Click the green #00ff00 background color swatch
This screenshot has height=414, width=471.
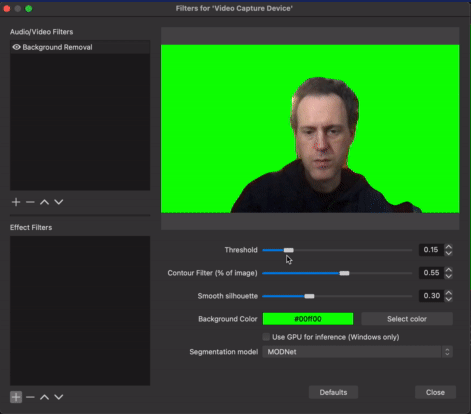(x=308, y=319)
